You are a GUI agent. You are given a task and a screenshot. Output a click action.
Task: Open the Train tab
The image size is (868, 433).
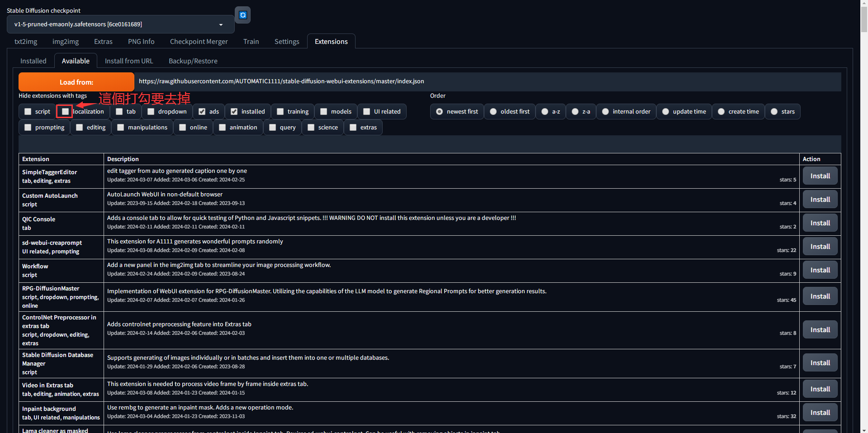tap(251, 41)
